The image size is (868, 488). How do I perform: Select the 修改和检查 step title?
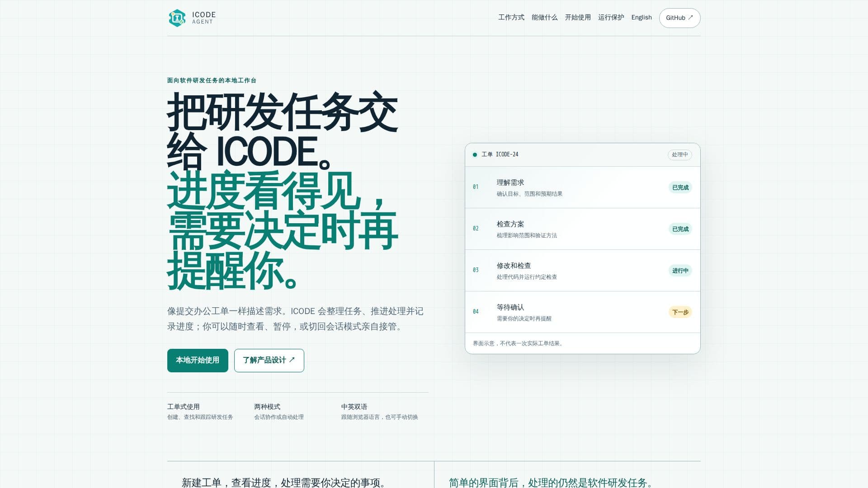pos(514,266)
